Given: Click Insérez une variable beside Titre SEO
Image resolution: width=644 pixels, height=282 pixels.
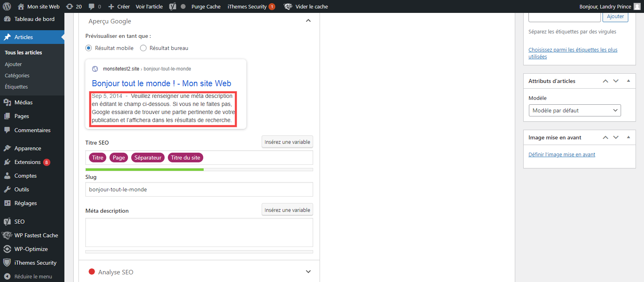Looking at the screenshot, I should [287, 142].
